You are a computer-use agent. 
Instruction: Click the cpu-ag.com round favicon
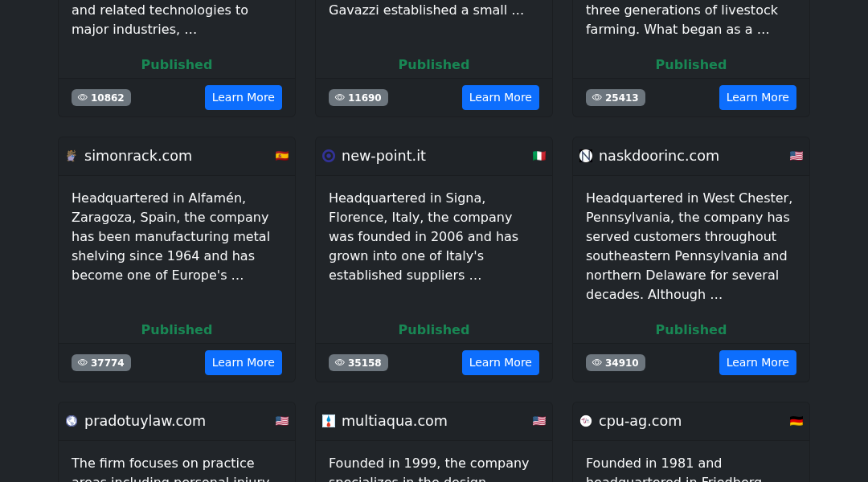[586, 421]
